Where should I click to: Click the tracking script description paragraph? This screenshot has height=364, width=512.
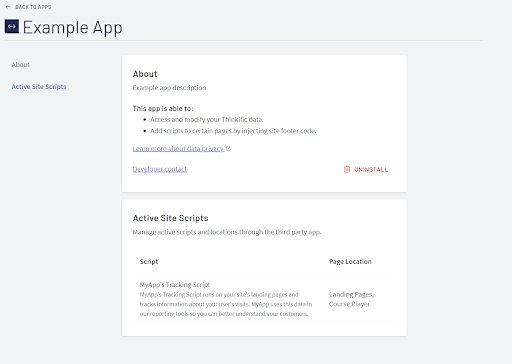pos(226,304)
